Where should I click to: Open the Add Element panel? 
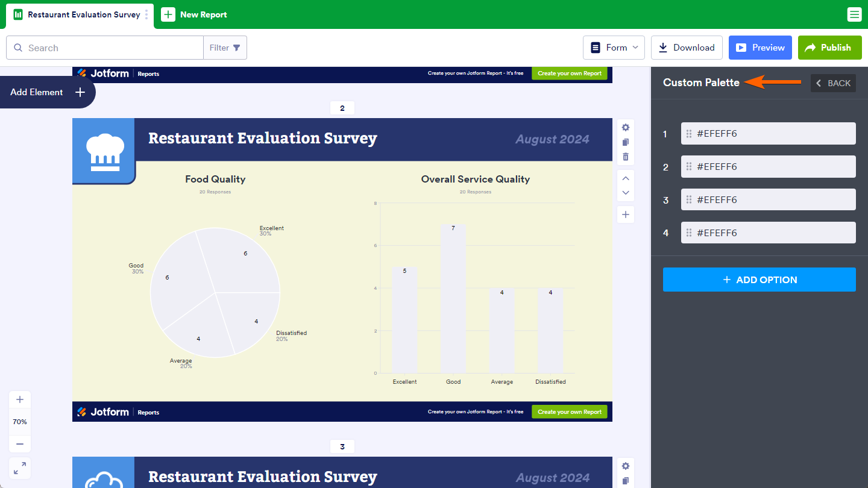click(x=47, y=92)
